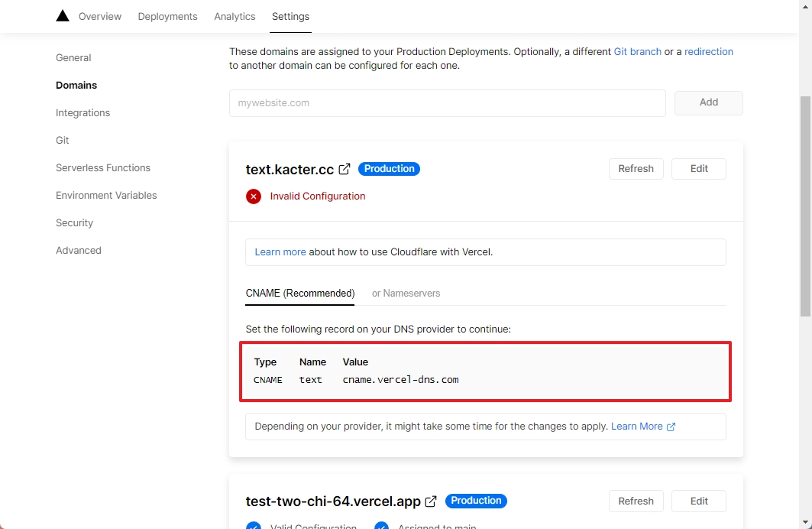Click Production badge next to text.kacter.cc
Image resolution: width=812 pixels, height=529 pixels.
389,169
